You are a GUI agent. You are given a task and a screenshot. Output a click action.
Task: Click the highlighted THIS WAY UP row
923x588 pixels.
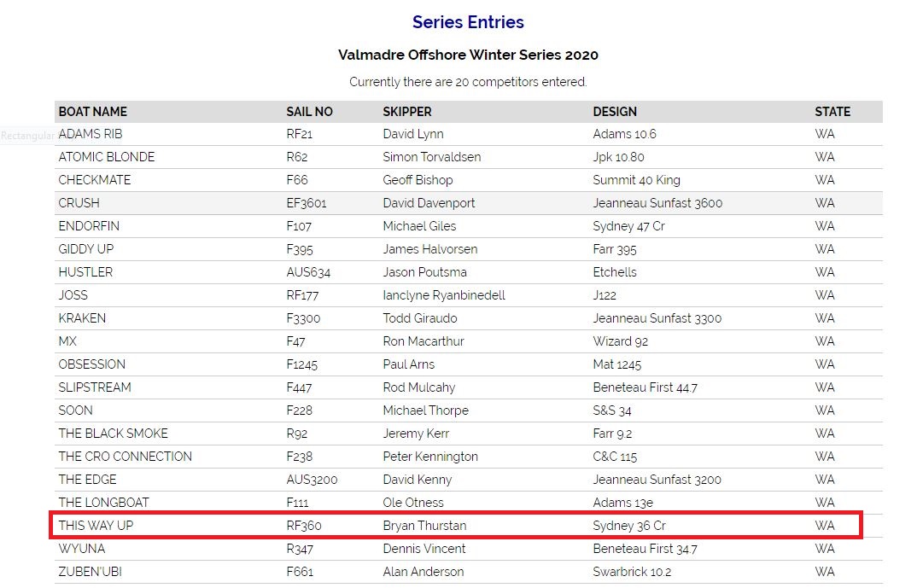pyautogui.click(x=456, y=525)
